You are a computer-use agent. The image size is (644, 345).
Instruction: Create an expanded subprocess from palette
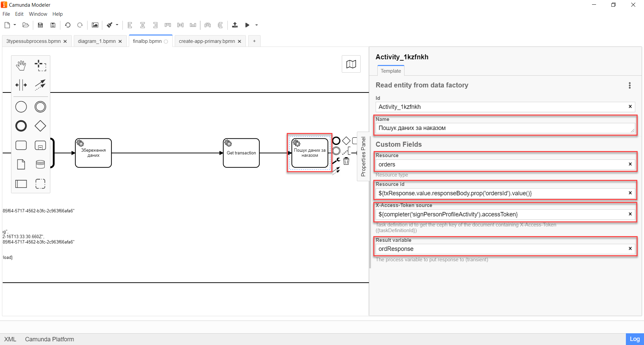click(x=40, y=145)
